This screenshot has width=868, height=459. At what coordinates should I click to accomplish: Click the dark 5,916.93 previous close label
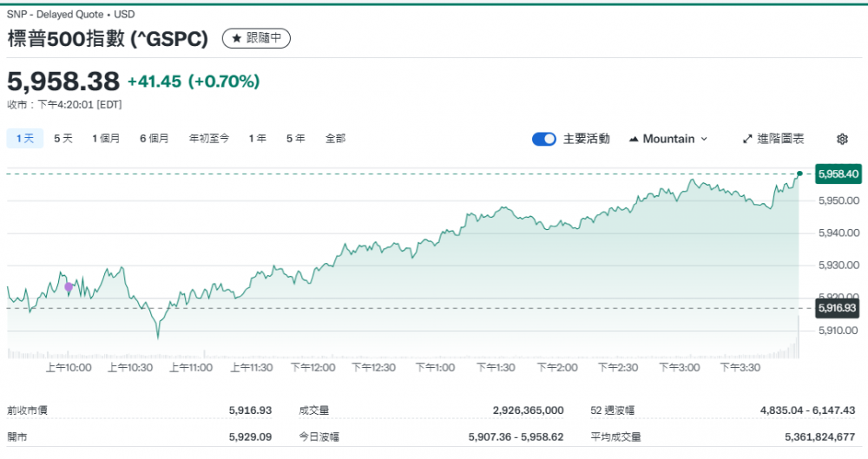coord(838,308)
